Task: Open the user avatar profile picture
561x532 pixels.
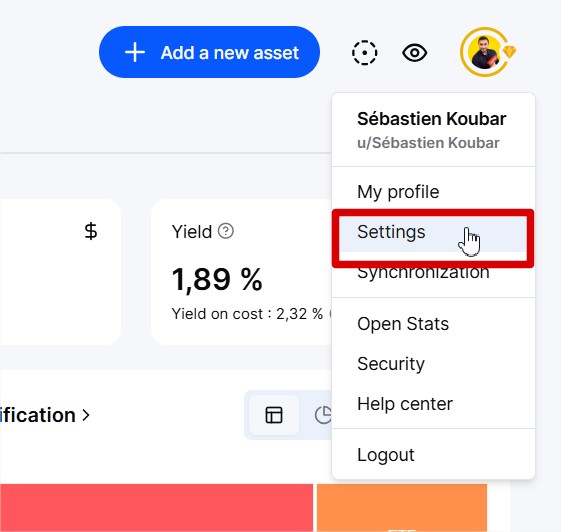Action: pyautogui.click(x=484, y=52)
